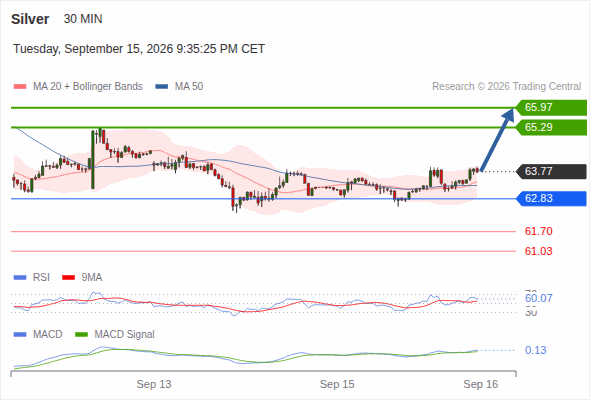The height and width of the screenshot is (400, 590).
Task: Click the MACD Signal legend text
Action: (124, 335)
